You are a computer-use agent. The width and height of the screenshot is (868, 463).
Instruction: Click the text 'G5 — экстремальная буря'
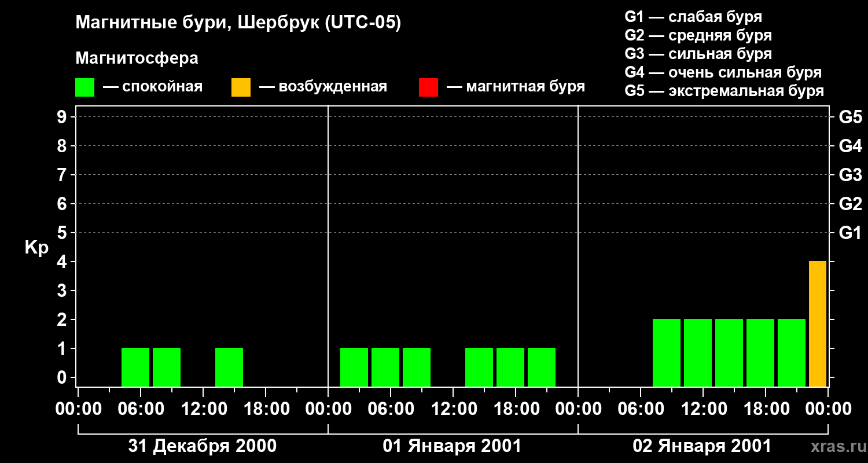click(724, 91)
